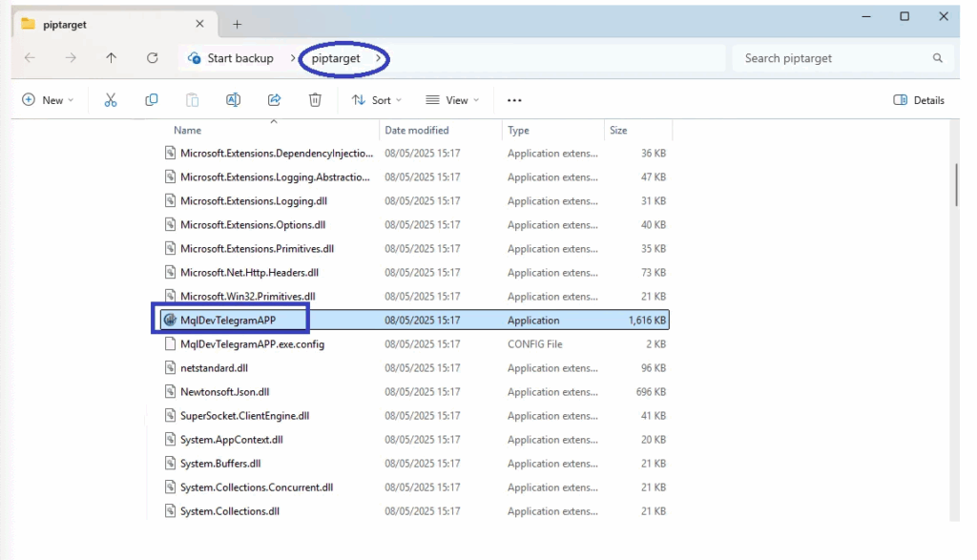Open the New dropdown menu
This screenshot has height=560, width=977.
tap(48, 100)
